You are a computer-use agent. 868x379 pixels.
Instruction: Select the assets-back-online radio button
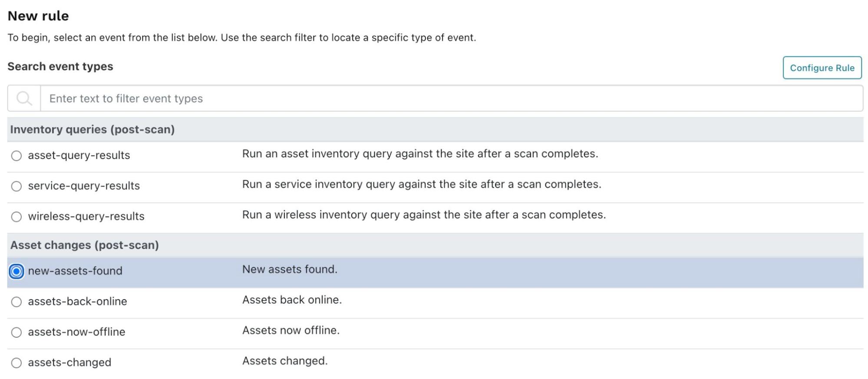[17, 302]
